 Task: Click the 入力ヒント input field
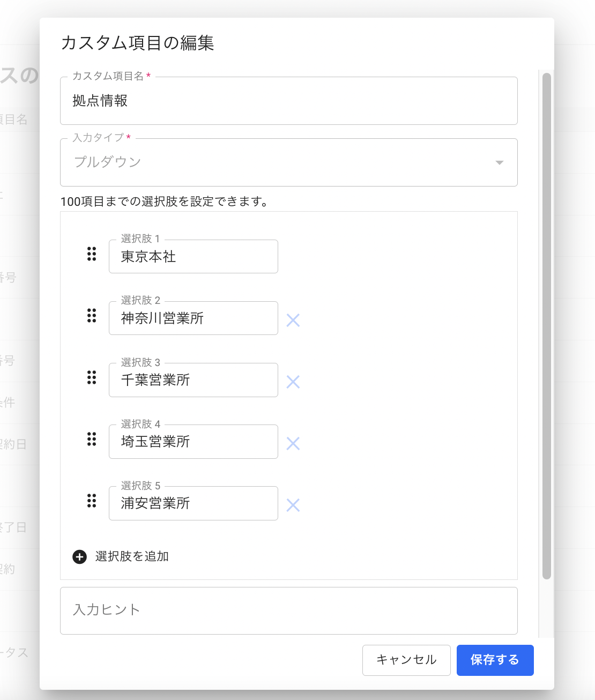click(288, 610)
